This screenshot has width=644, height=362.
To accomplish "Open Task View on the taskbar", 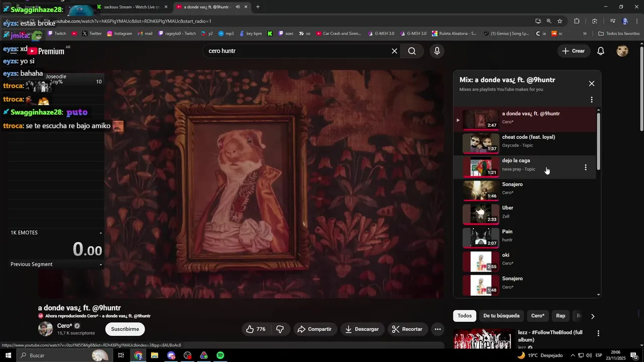I will pos(121,355).
